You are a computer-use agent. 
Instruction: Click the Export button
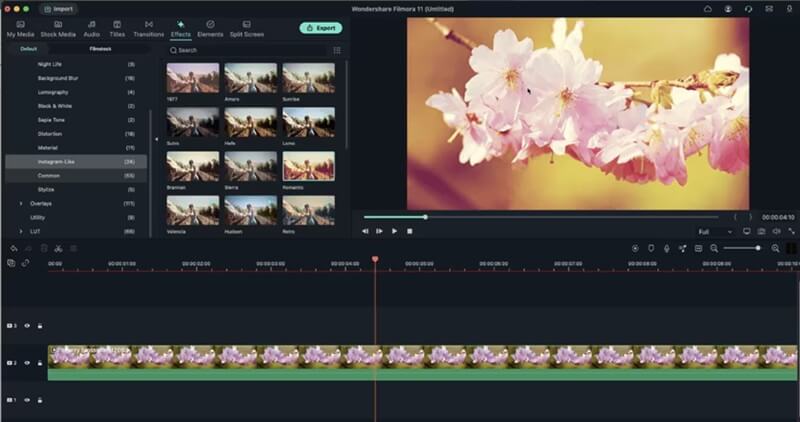tap(321, 28)
